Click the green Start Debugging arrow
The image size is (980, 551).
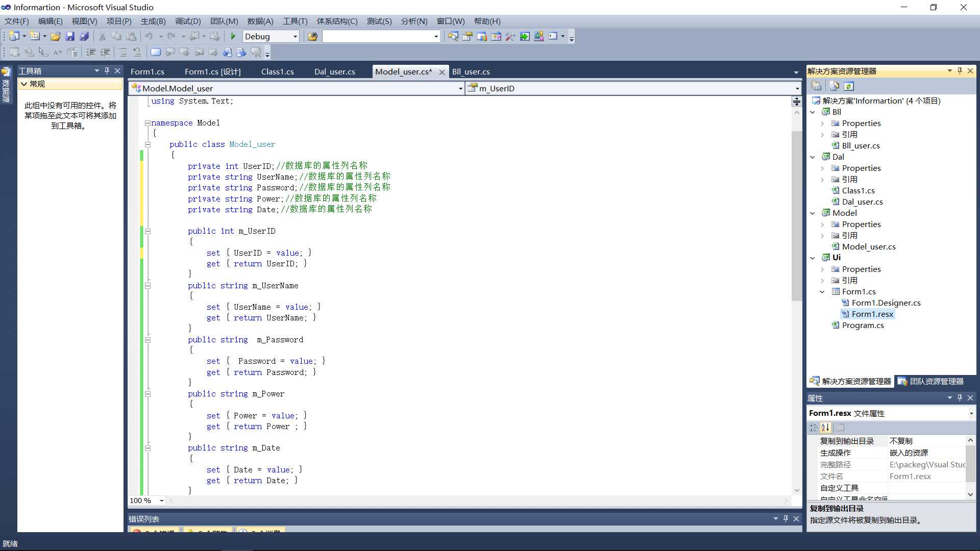(233, 36)
